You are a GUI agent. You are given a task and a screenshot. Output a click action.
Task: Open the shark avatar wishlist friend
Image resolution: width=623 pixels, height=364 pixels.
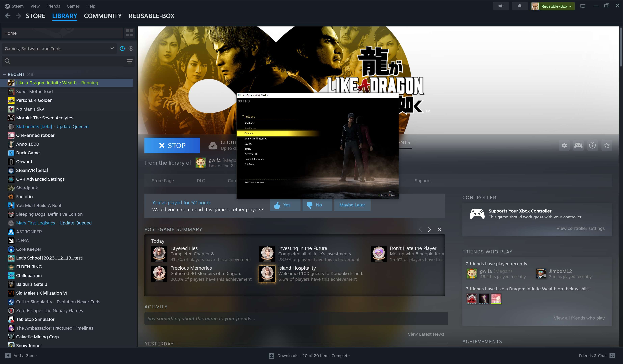pos(471,299)
